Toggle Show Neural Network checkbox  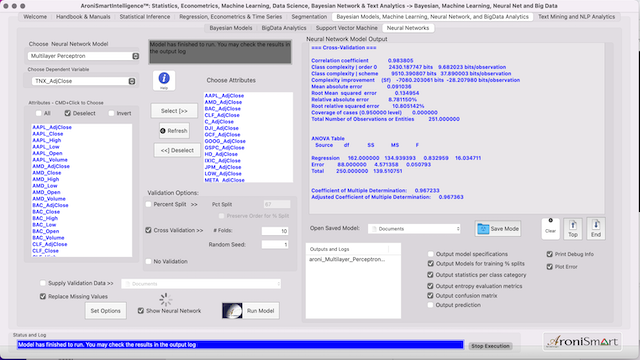coord(141,311)
